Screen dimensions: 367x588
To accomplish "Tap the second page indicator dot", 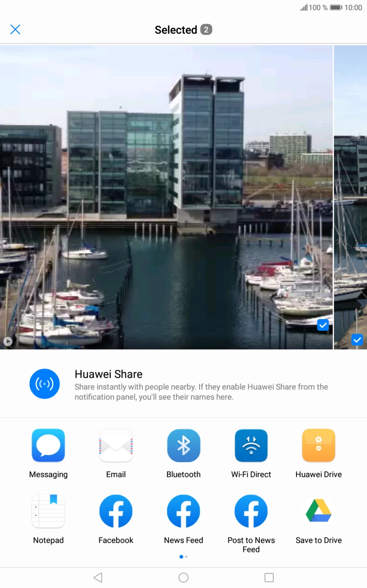I will pyautogui.click(x=187, y=556).
